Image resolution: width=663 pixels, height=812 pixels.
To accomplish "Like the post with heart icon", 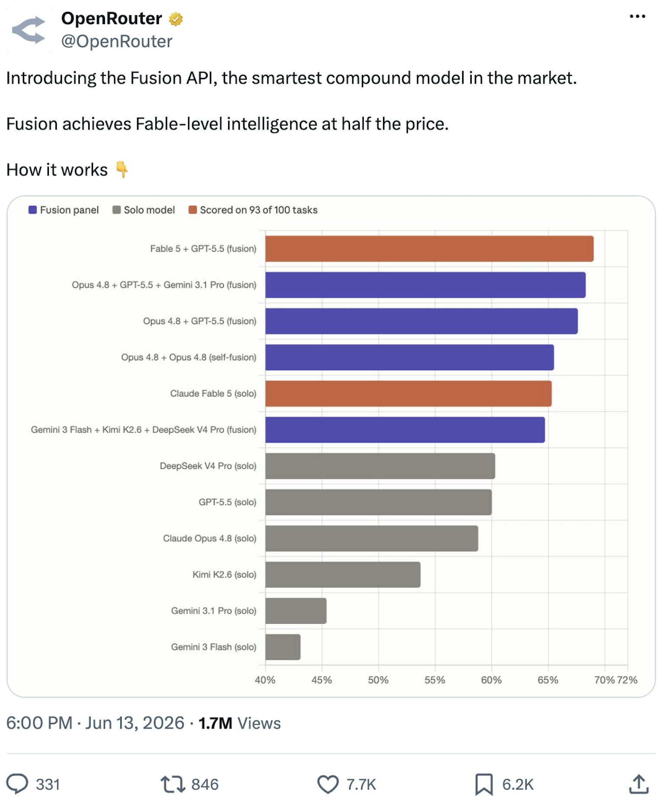I will [328, 784].
